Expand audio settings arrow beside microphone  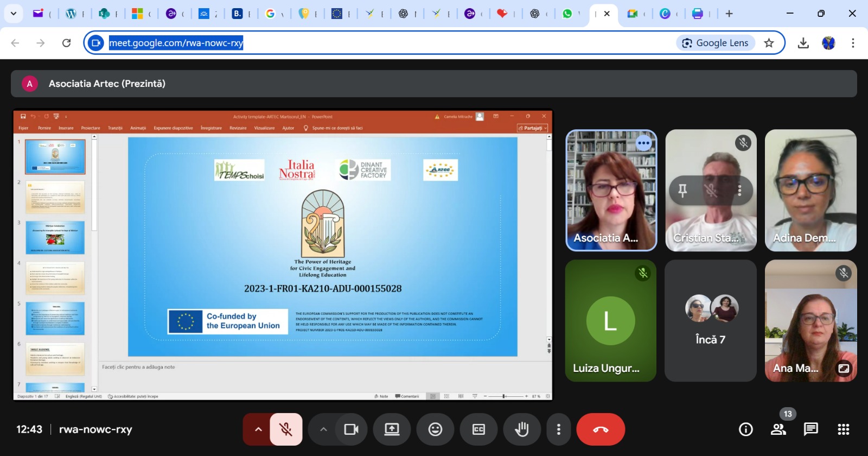pos(258,429)
